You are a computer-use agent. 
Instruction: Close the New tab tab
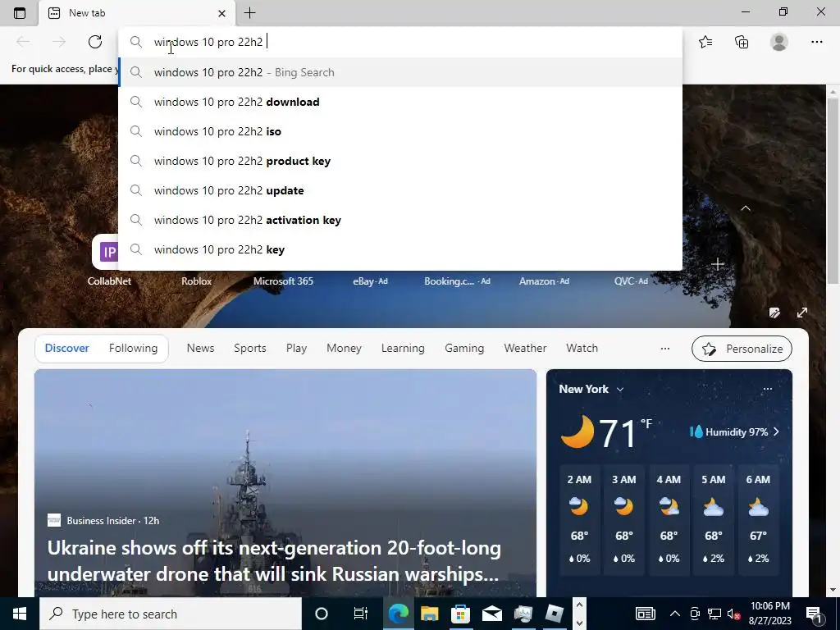pyautogui.click(x=221, y=13)
